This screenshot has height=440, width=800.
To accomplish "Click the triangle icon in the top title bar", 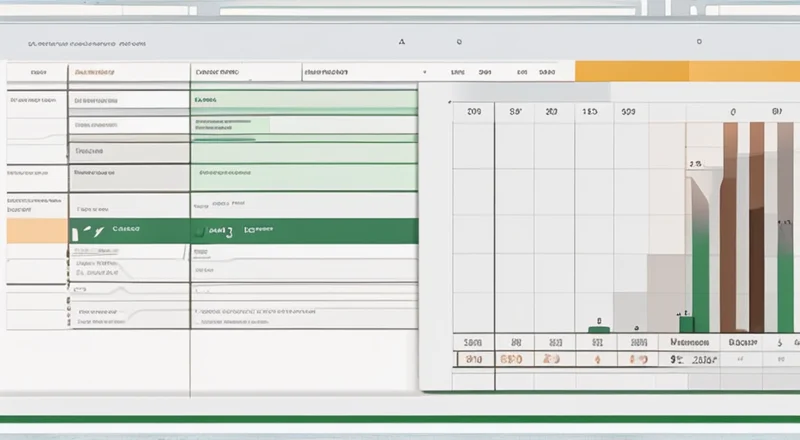I will click(x=401, y=43).
